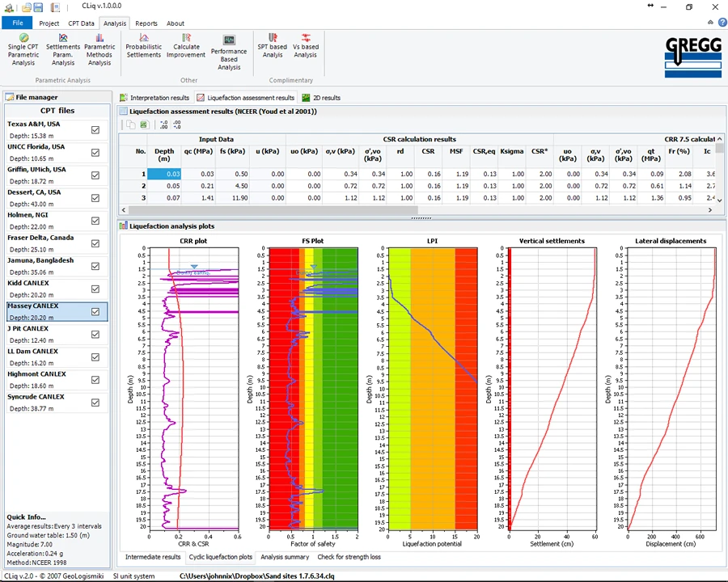Click the results table scroll left arrow
728x582 pixels.
pos(124,210)
